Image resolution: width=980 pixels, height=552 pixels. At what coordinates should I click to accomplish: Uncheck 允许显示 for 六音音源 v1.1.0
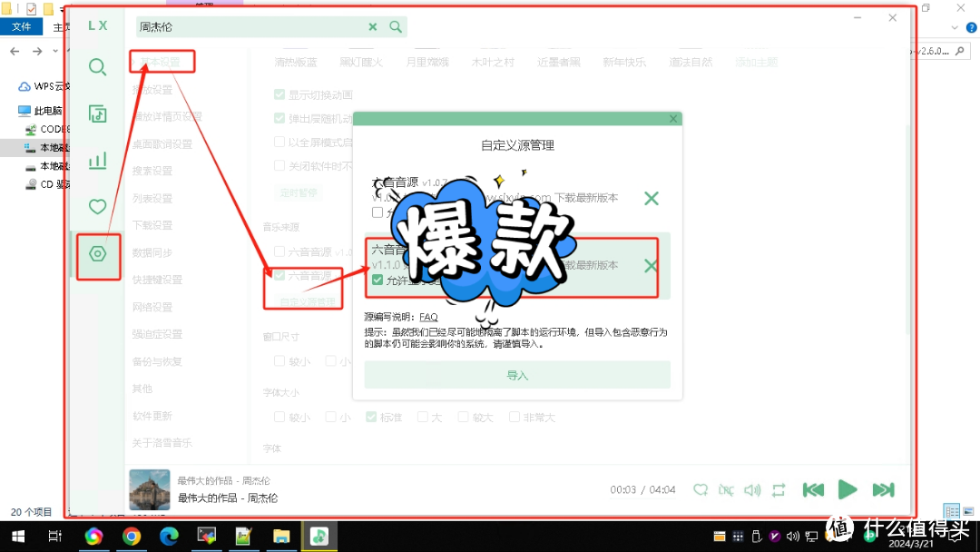(x=377, y=280)
